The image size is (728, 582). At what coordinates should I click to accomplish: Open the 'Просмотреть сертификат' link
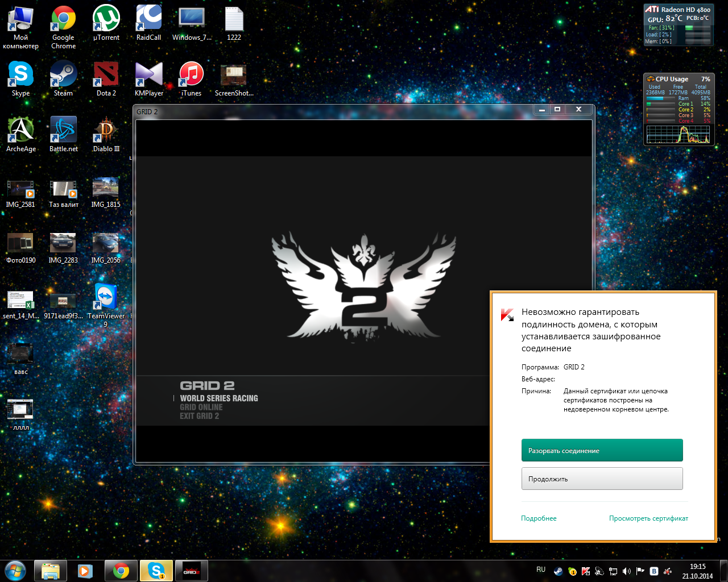tap(648, 518)
